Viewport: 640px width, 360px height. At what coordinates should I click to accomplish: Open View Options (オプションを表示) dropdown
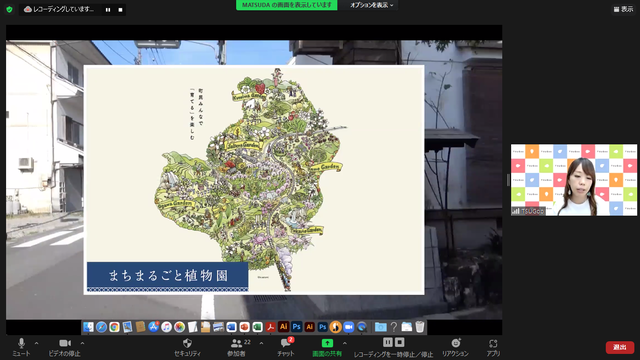click(x=371, y=5)
